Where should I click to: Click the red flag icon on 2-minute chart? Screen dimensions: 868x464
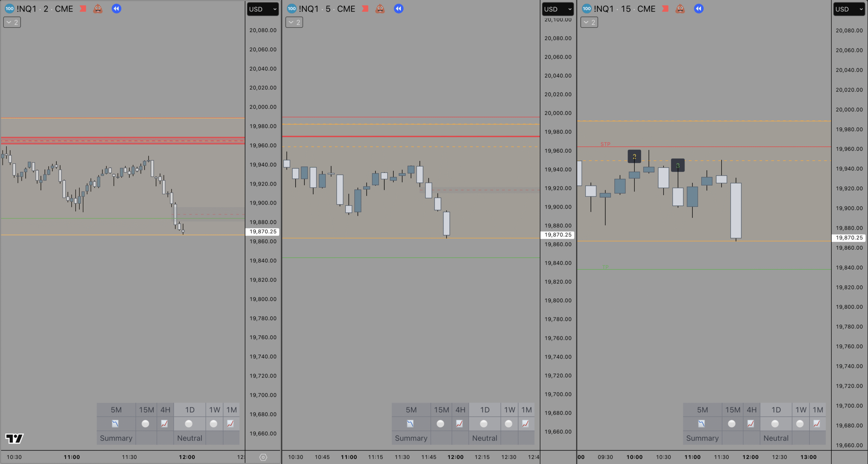tap(83, 9)
